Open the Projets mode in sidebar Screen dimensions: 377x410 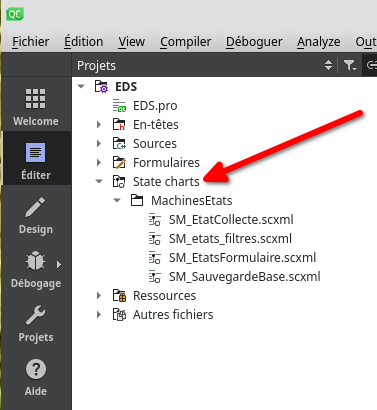(x=36, y=323)
